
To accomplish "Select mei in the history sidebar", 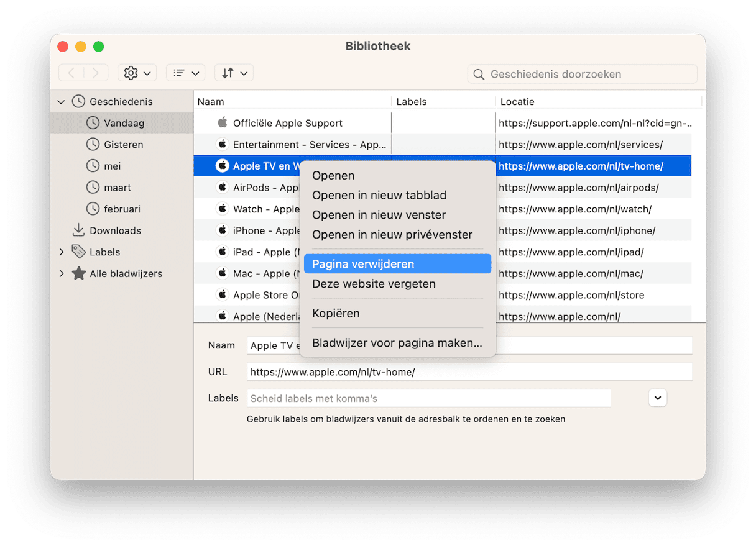I will tap(122, 166).
